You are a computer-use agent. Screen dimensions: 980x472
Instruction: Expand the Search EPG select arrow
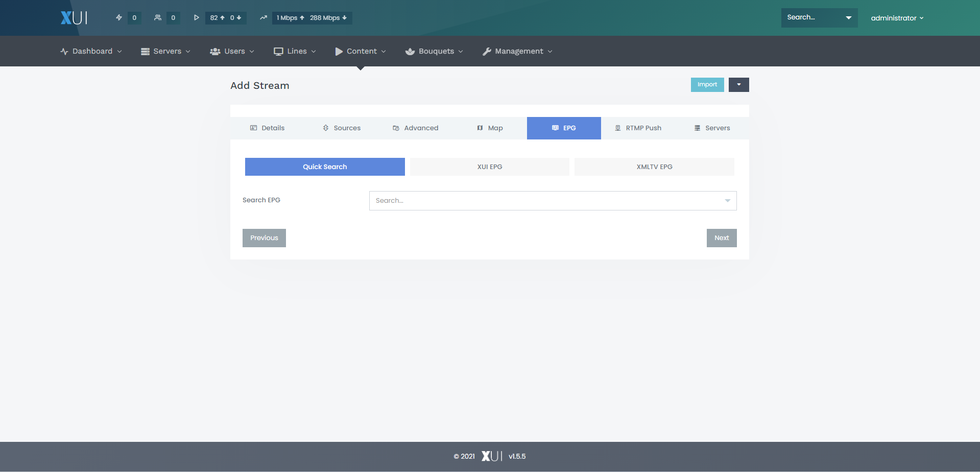728,201
